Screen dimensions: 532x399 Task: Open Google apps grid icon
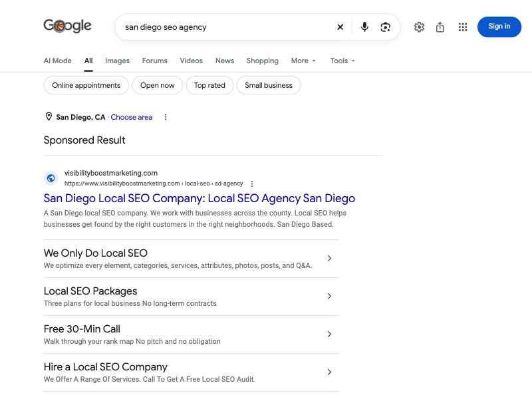pyautogui.click(x=463, y=27)
